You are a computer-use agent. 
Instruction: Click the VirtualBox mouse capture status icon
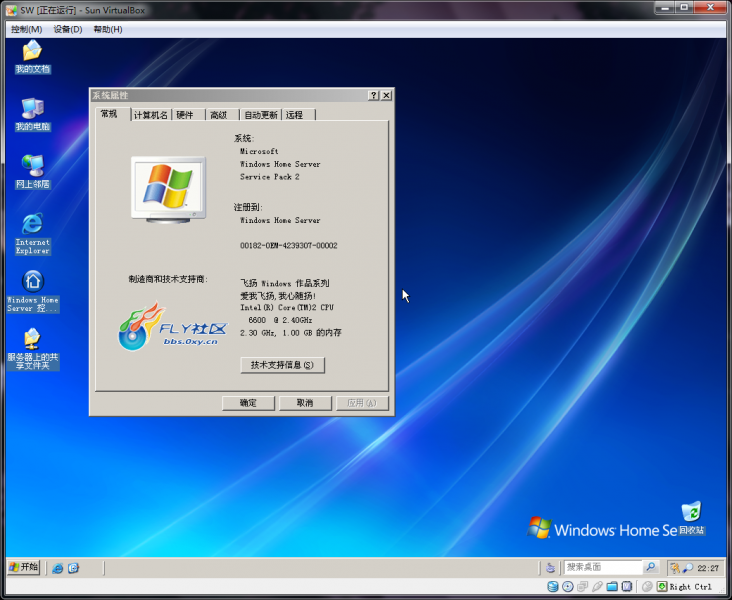647,586
